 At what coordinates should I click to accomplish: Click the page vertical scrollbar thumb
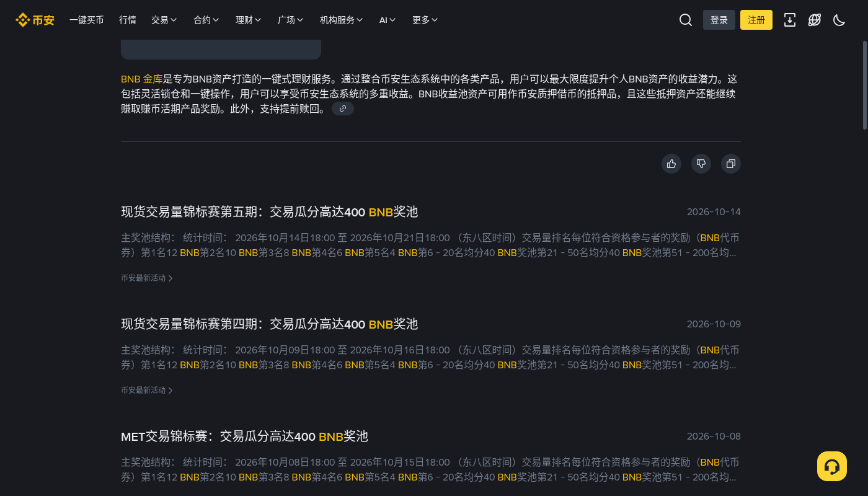(865, 85)
